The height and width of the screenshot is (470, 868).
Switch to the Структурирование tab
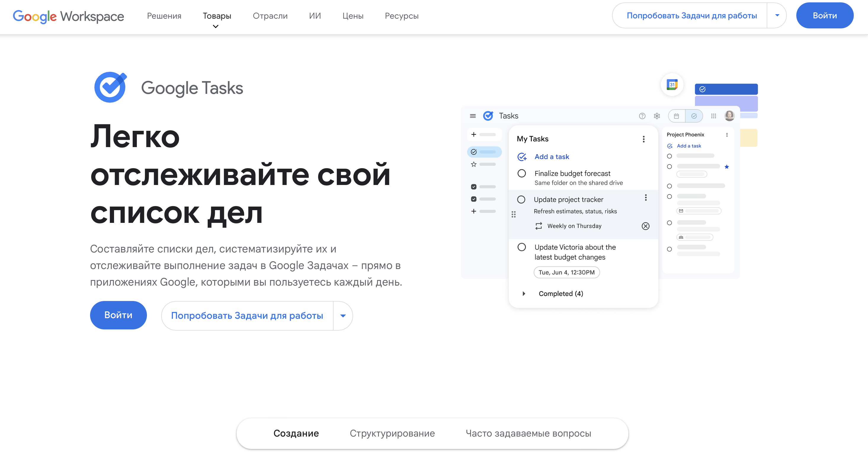click(392, 433)
